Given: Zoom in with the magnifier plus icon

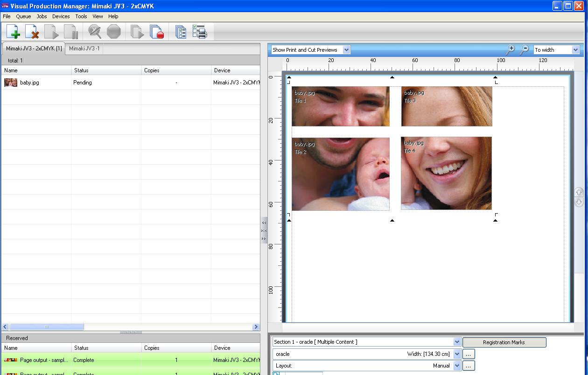Looking at the screenshot, I should coord(511,49).
